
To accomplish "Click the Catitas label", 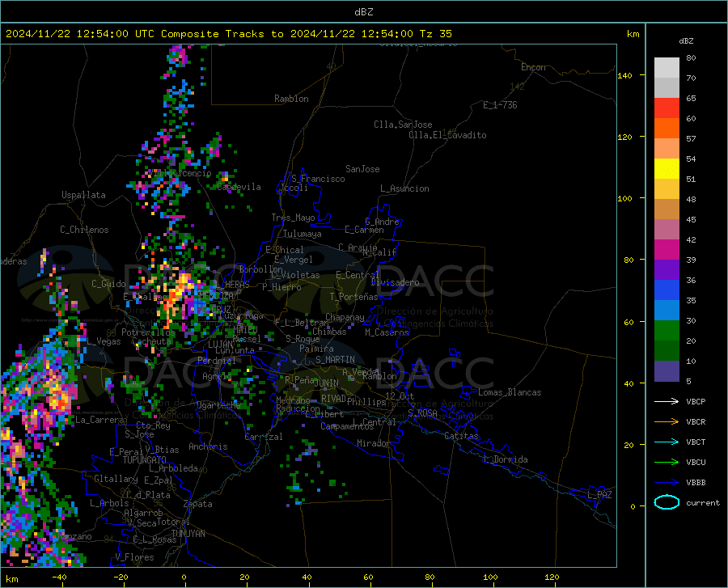I will click(462, 436).
